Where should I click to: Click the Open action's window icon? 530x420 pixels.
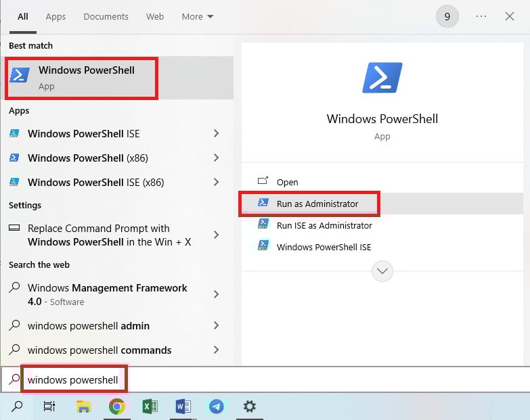pyautogui.click(x=263, y=181)
